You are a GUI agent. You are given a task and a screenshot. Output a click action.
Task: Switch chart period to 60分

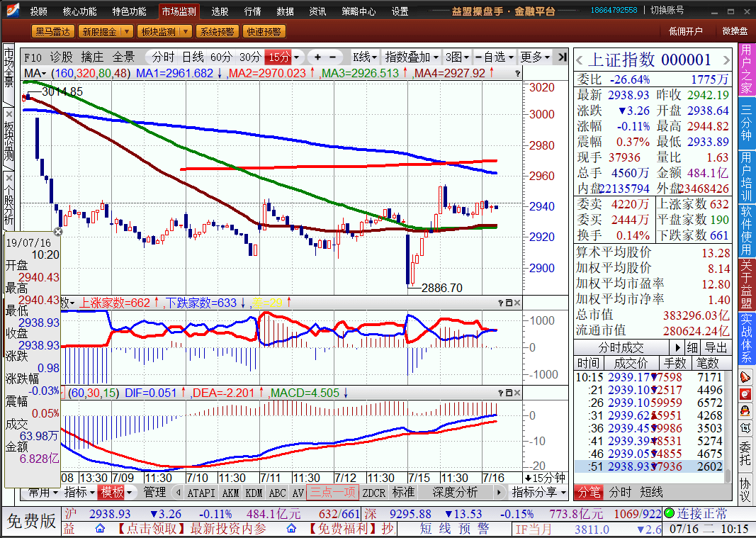click(x=221, y=57)
